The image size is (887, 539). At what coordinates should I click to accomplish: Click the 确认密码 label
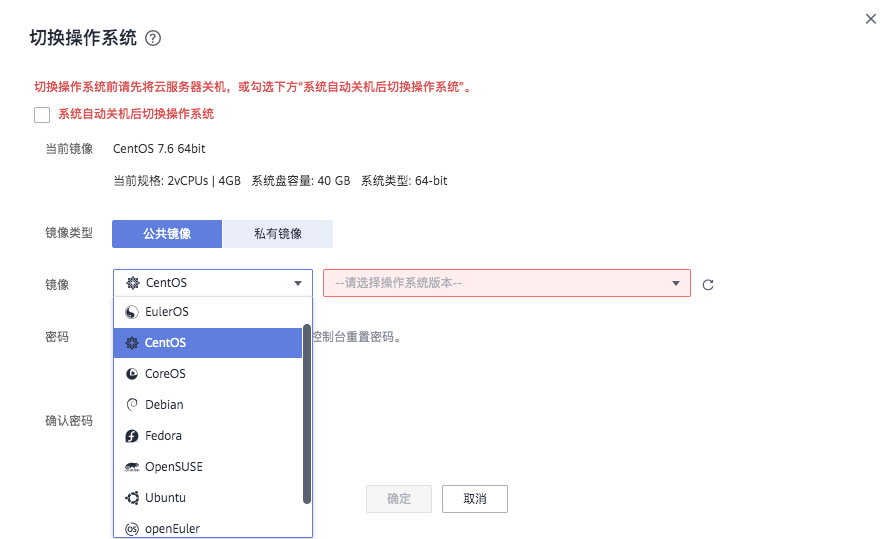[69, 421]
